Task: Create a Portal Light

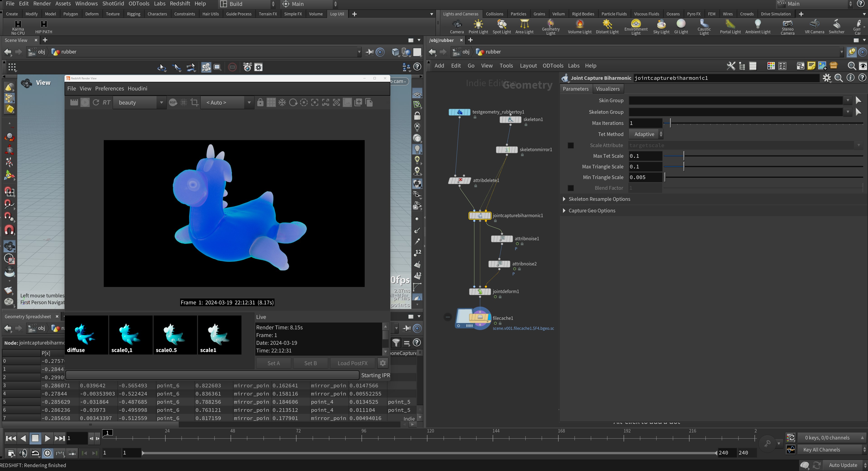Action: [730, 26]
